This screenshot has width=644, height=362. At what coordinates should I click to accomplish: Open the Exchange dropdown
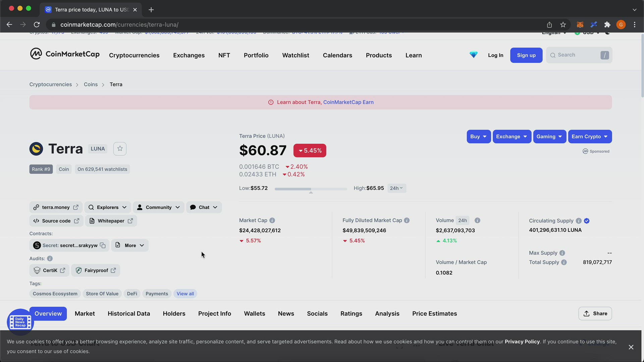tap(512, 137)
